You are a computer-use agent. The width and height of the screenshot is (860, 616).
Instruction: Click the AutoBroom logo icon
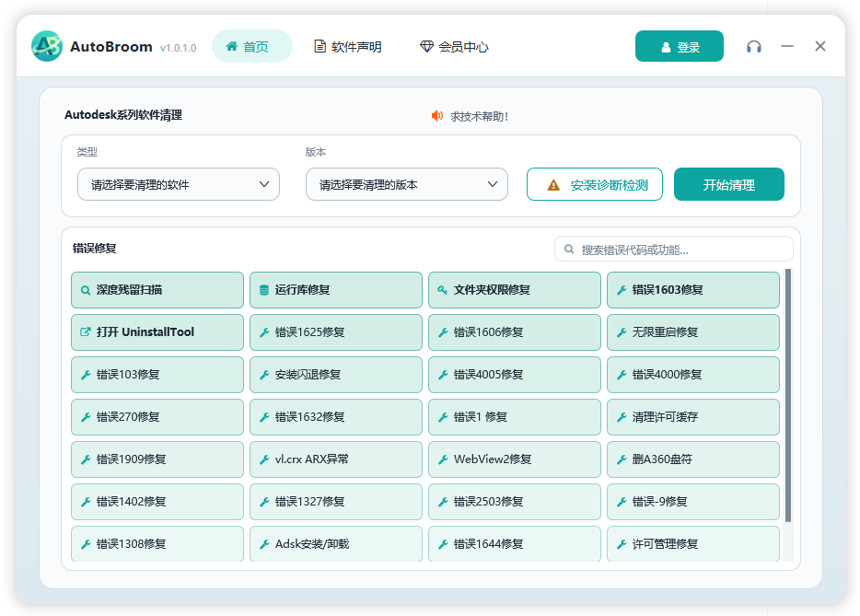coord(47,46)
